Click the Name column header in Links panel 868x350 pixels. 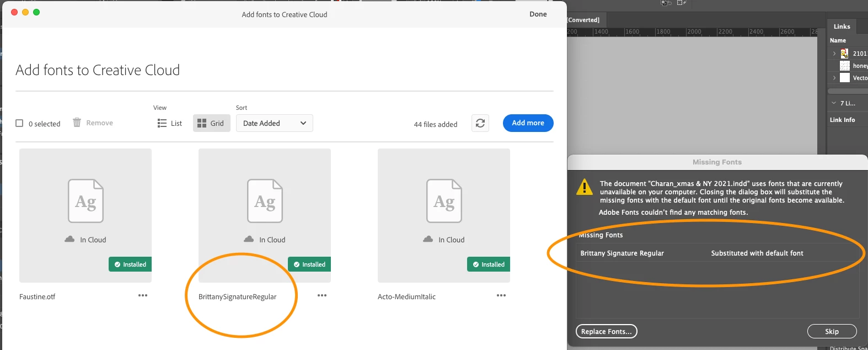pyautogui.click(x=838, y=40)
